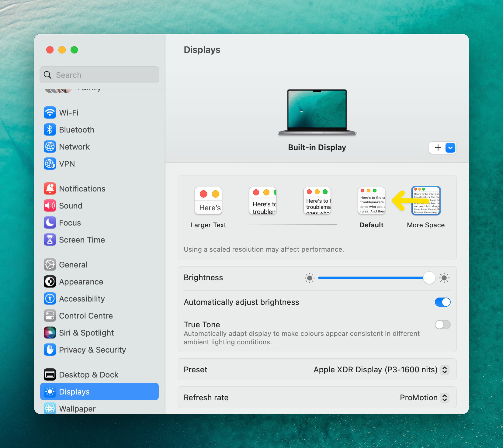Enable the True Tone switch
This screenshot has height=448, width=503.
click(442, 325)
